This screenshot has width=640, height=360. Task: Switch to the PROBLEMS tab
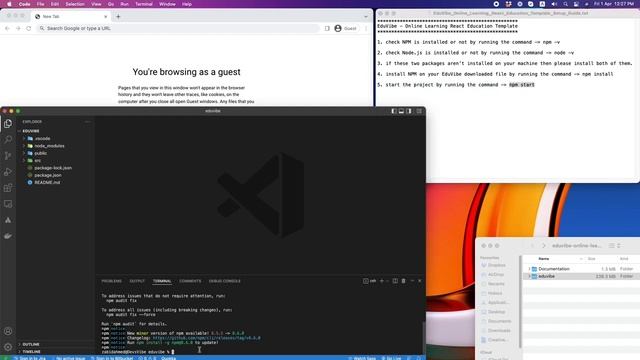click(x=111, y=281)
